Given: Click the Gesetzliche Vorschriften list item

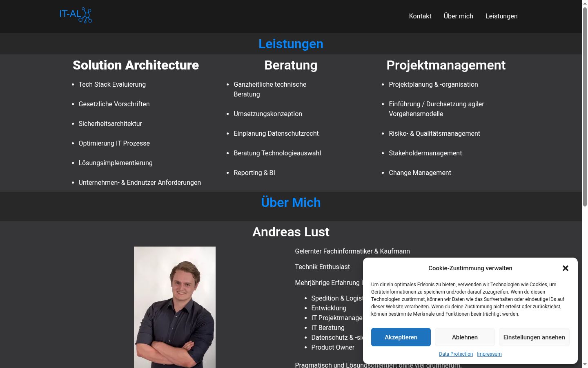Looking at the screenshot, I should (x=114, y=104).
